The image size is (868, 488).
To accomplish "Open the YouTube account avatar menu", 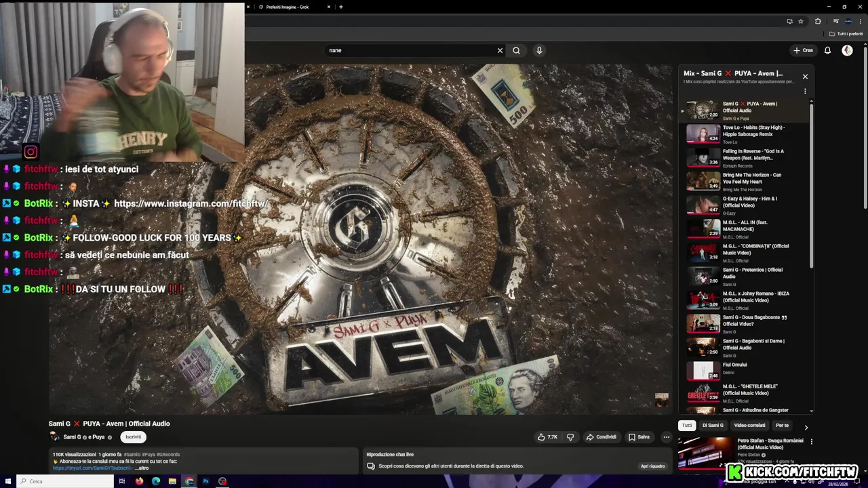I will pyautogui.click(x=847, y=50).
